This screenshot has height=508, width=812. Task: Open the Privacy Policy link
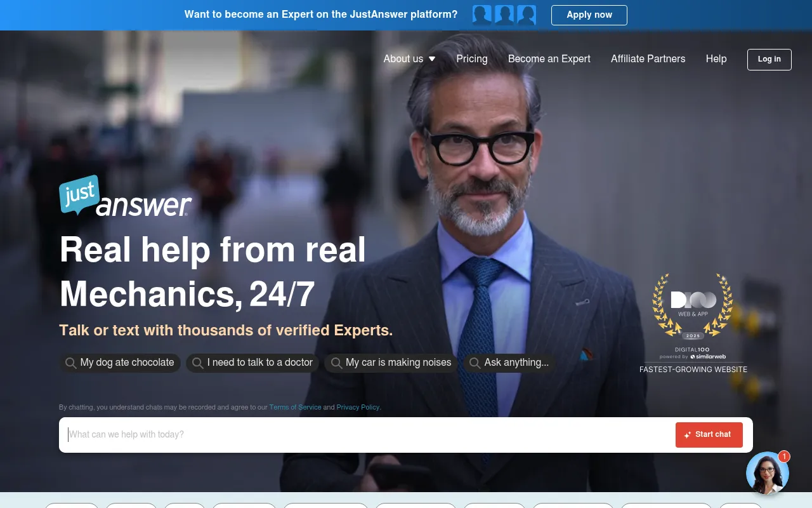[x=358, y=407]
